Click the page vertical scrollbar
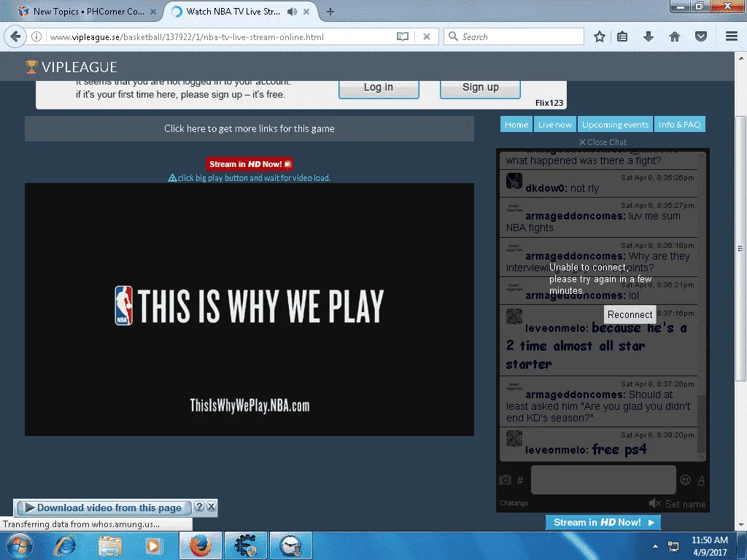 pyautogui.click(x=740, y=248)
